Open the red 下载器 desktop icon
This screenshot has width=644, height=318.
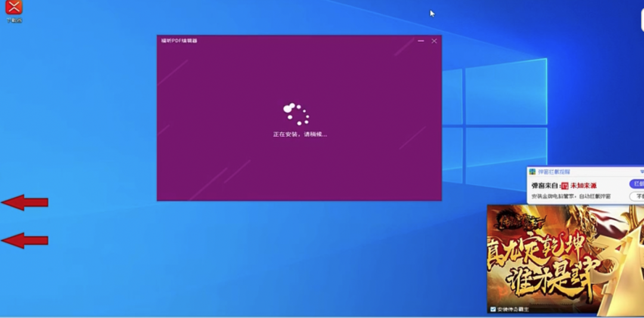(13, 7)
